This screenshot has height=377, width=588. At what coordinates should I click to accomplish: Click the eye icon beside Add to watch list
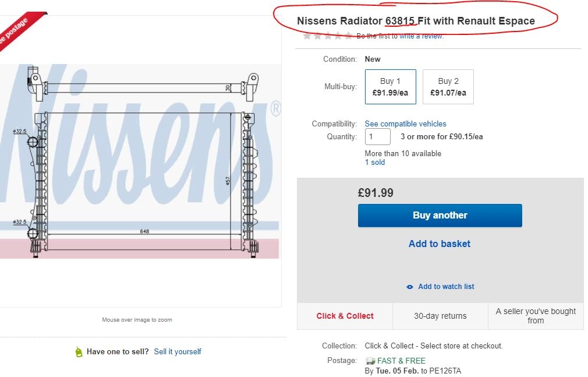point(410,287)
